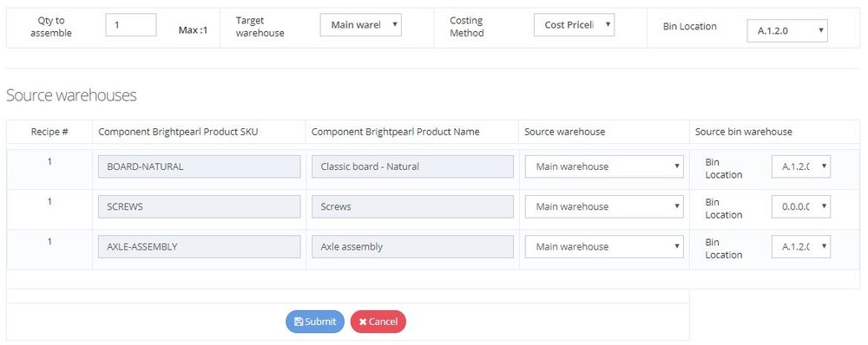Viewport: 868px width, 345px height.
Task: Open the Target warehouse dropdown
Action: [x=360, y=25]
